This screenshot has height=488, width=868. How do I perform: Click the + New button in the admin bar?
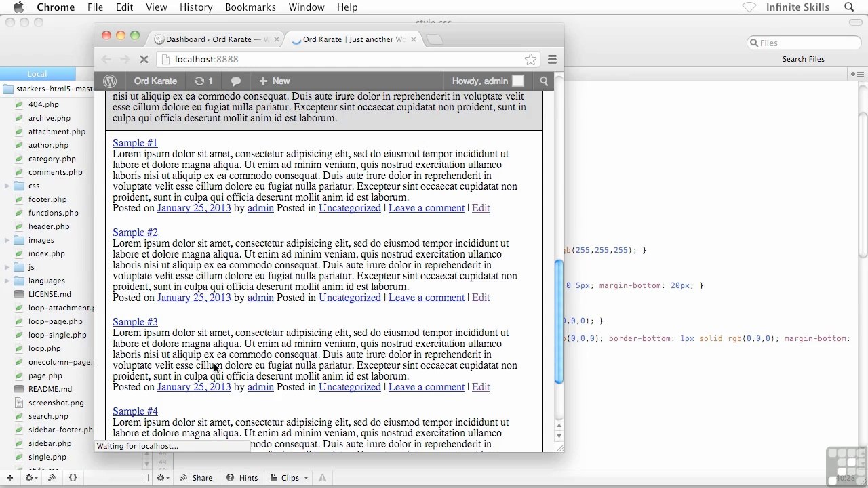[x=274, y=81]
